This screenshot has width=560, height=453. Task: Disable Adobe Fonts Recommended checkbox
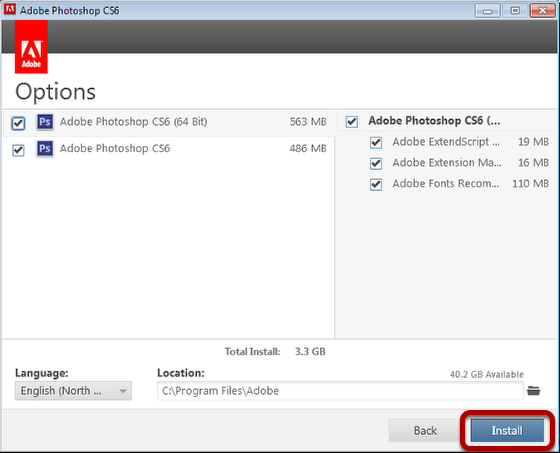tap(376, 185)
